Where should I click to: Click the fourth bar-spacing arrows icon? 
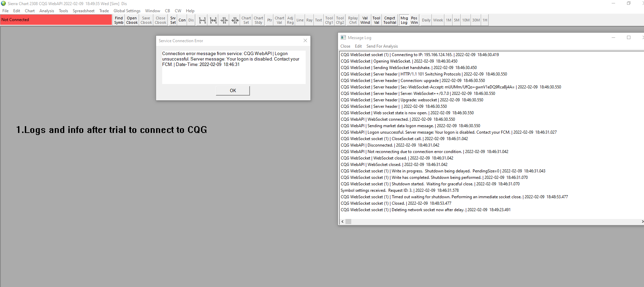[x=235, y=20]
